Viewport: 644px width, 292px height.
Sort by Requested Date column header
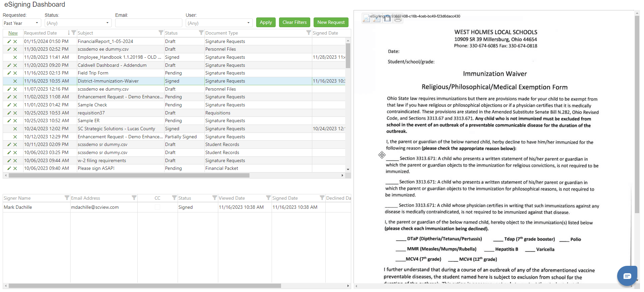(40, 33)
